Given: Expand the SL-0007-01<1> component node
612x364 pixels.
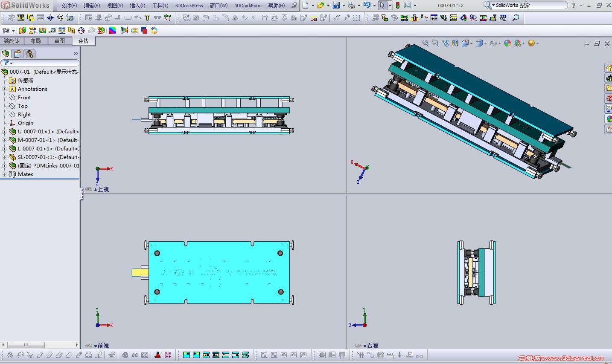Looking at the screenshot, I should coord(5,157).
